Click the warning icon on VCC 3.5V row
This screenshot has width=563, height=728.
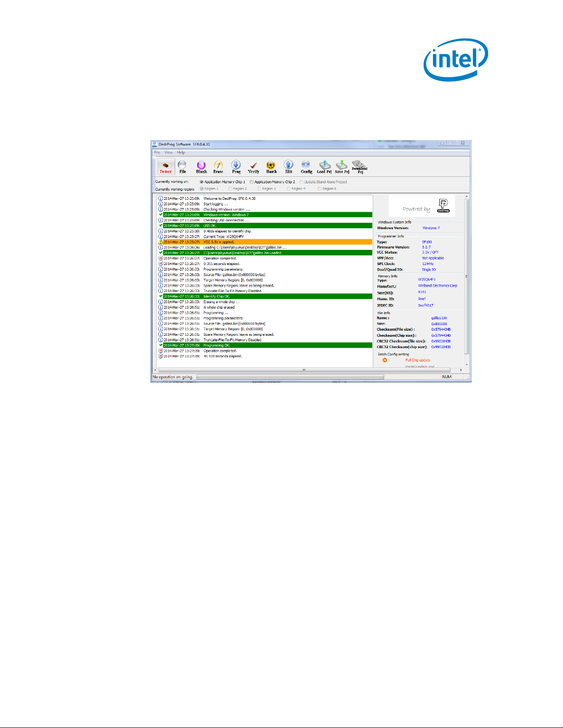point(160,242)
